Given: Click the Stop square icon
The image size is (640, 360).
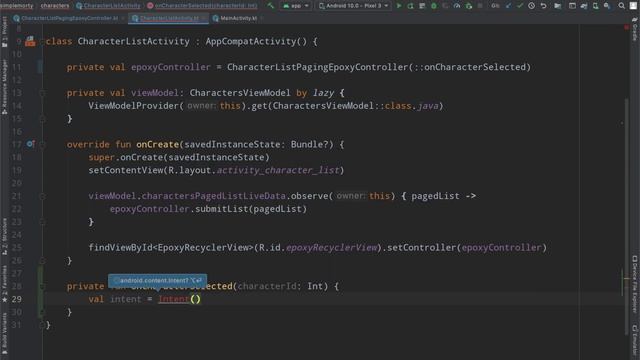Looking at the screenshot, I should (480, 6).
